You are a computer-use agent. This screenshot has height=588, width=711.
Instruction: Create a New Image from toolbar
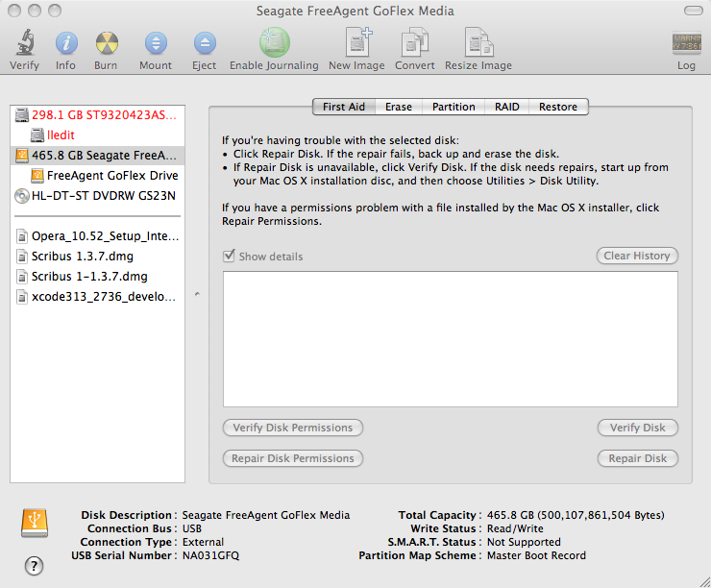point(358,42)
